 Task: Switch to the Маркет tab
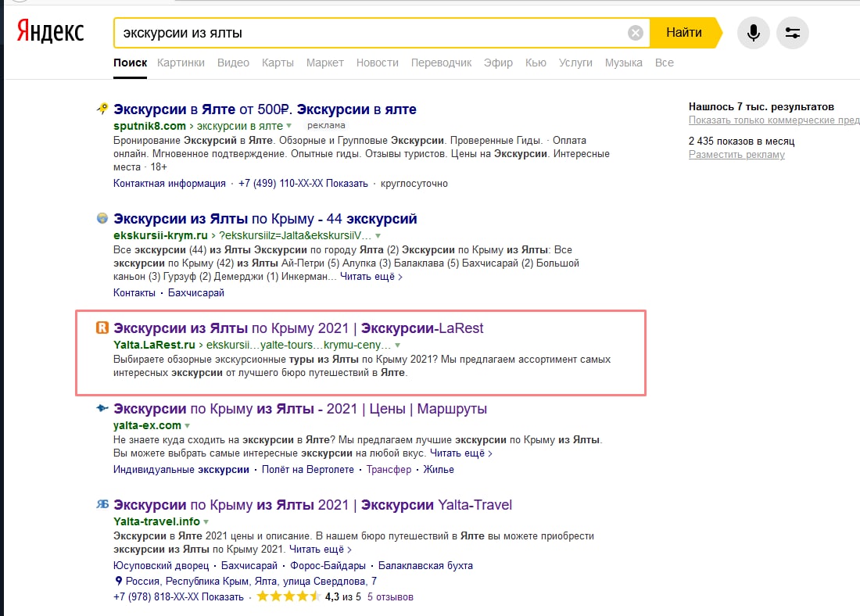pos(324,63)
